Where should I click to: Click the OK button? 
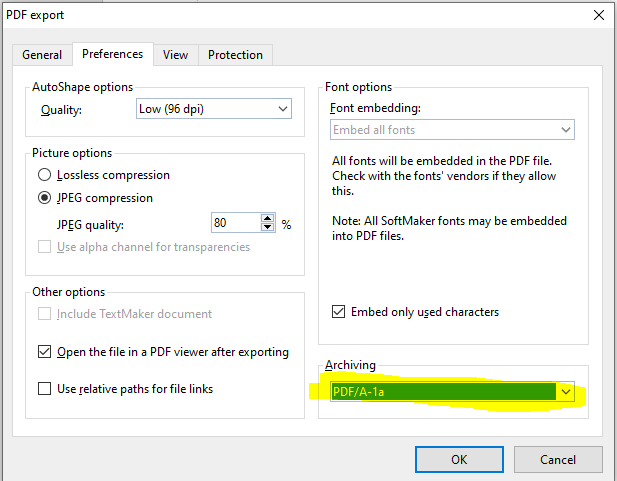(459, 460)
